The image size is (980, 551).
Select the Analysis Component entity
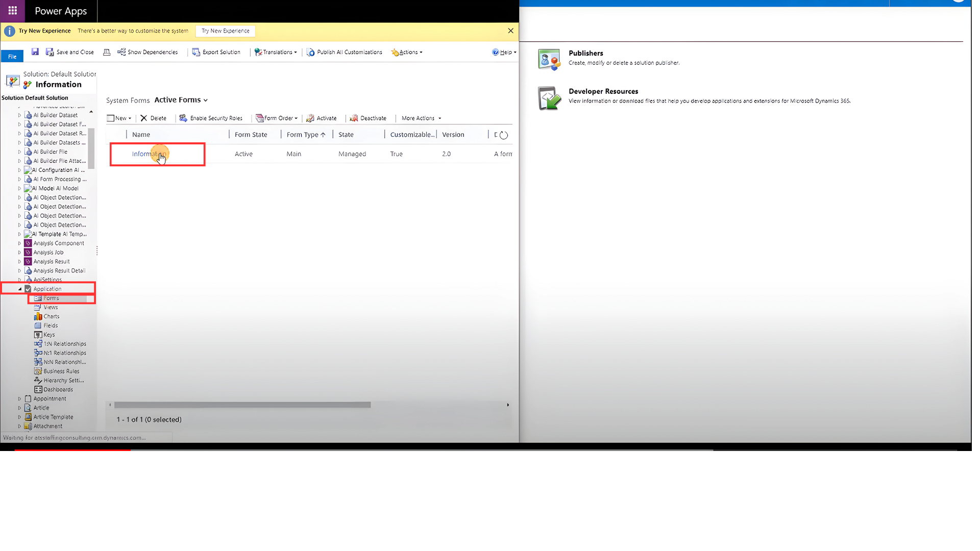[x=59, y=243]
